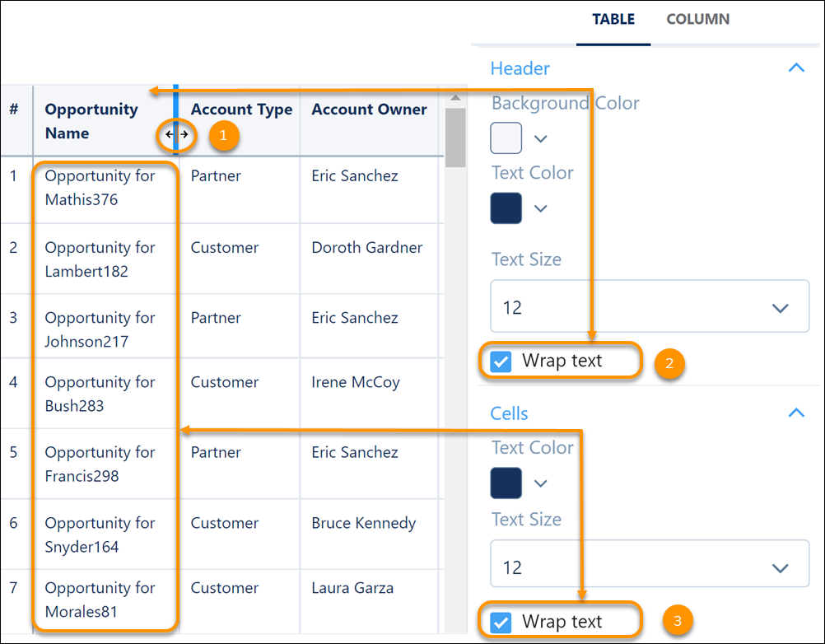Viewport: 825px width, 644px height.
Task: Click Header Background Color swatch
Action: 506,138
